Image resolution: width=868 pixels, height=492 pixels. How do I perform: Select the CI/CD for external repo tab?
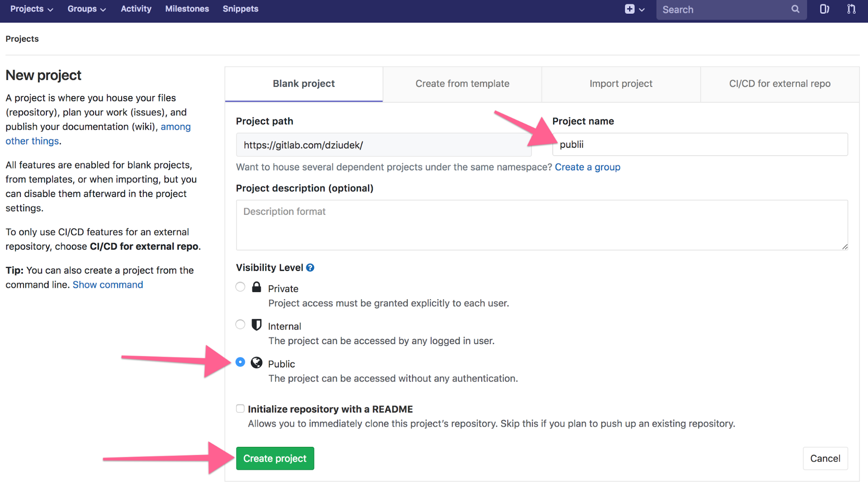tap(780, 83)
